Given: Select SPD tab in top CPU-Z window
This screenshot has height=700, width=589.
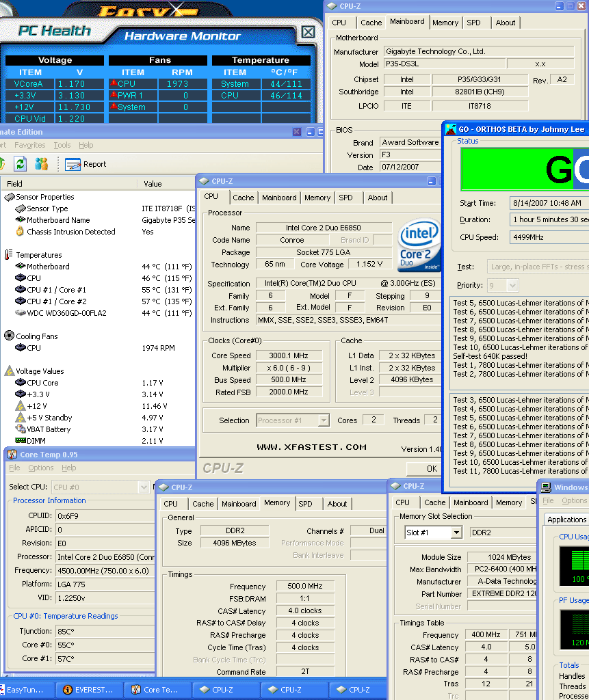Looking at the screenshot, I should [x=473, y=23].
